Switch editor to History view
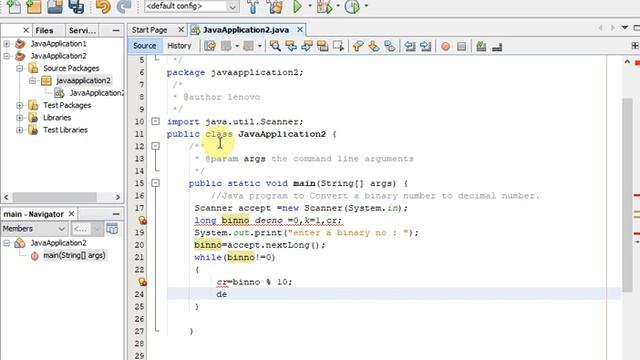The height and width of the screenshot is (360, 640). [x=179, y=46]
